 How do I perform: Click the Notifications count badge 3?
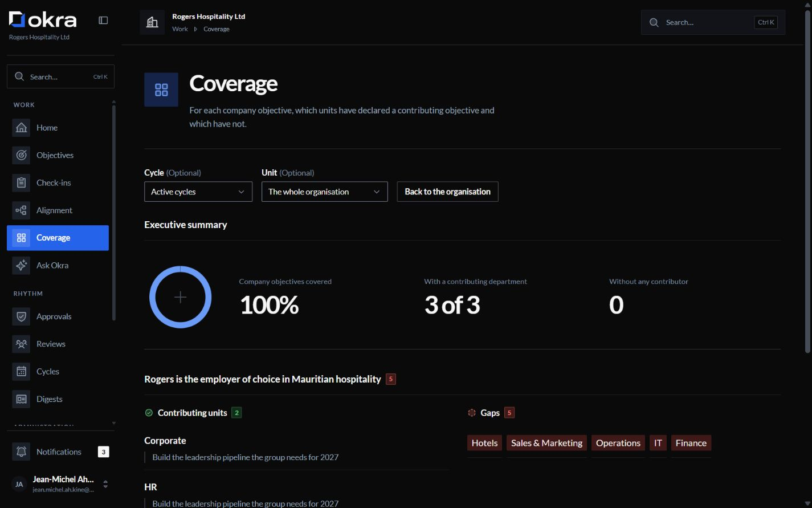tap(103, 452)
